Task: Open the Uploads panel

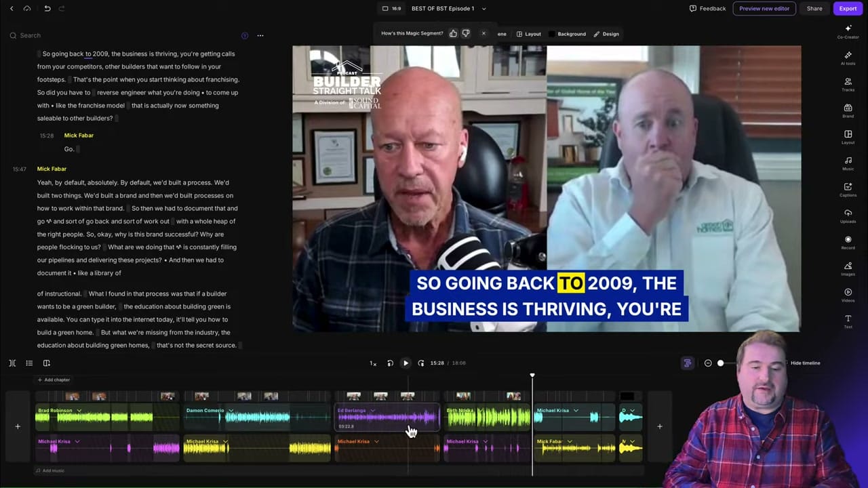Action: coord(848,216)
